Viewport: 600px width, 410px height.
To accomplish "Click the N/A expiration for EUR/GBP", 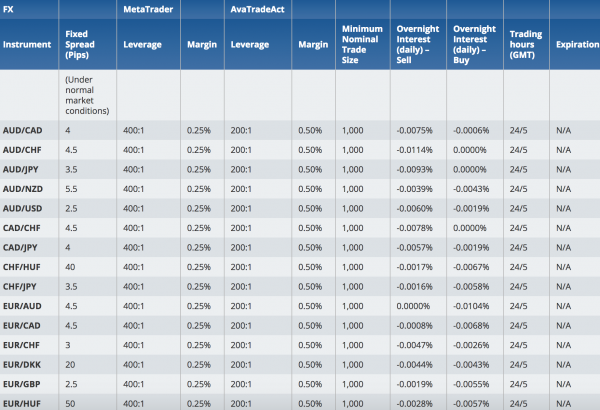I will 563,384.
